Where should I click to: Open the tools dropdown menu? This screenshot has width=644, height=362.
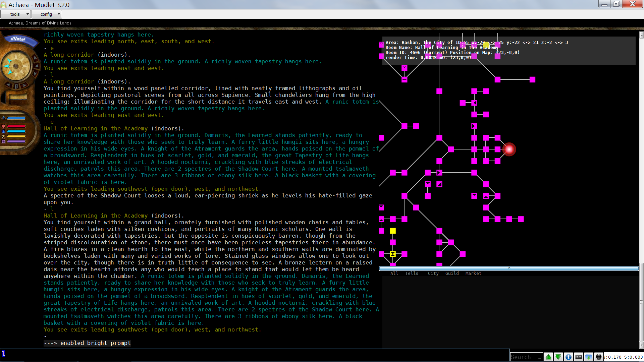pyautogui.click(x=15, y=14)
